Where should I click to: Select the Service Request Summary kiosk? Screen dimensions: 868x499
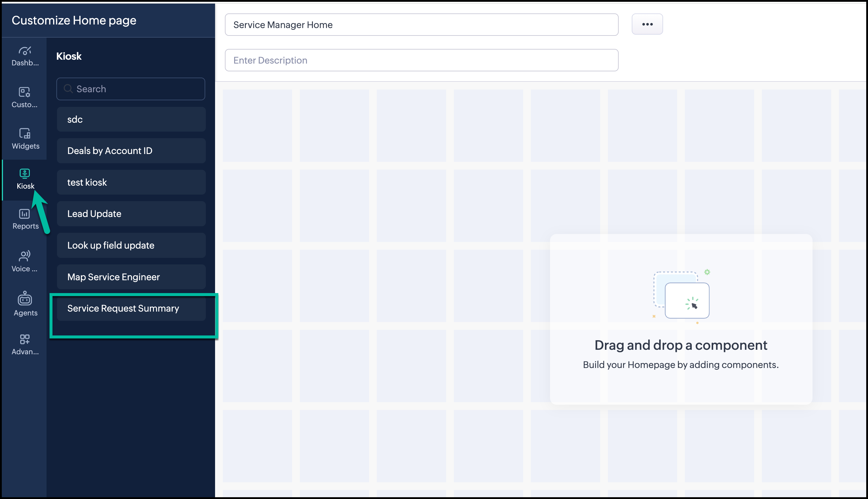click(x=131, y=309)
